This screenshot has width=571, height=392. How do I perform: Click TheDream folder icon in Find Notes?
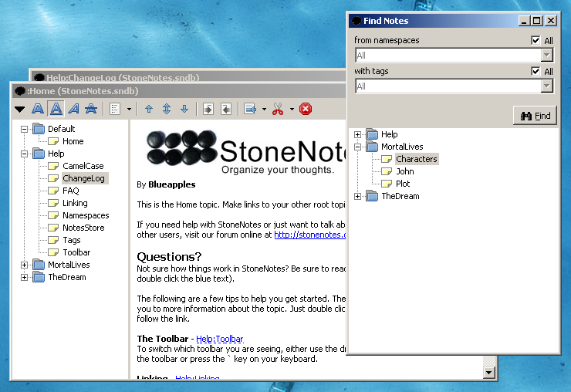[372, 196]
